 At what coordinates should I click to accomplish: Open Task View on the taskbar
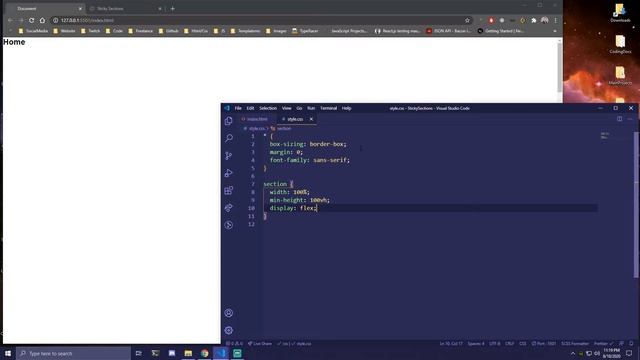[x=138, y=353]
